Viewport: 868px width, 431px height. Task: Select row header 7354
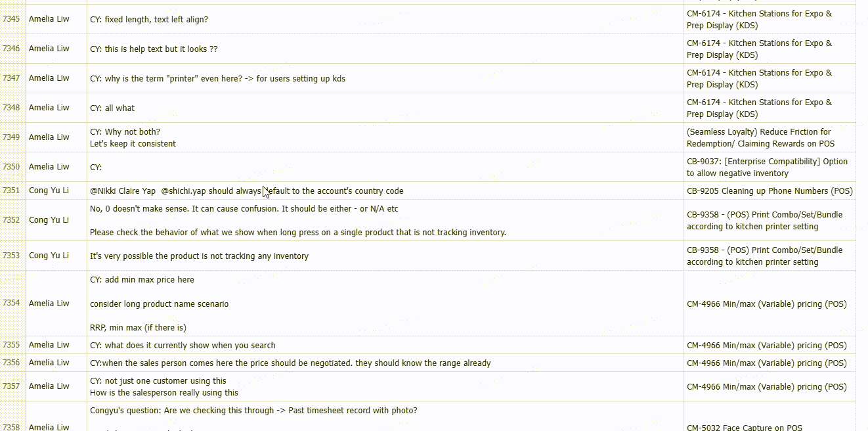point(12,303)
